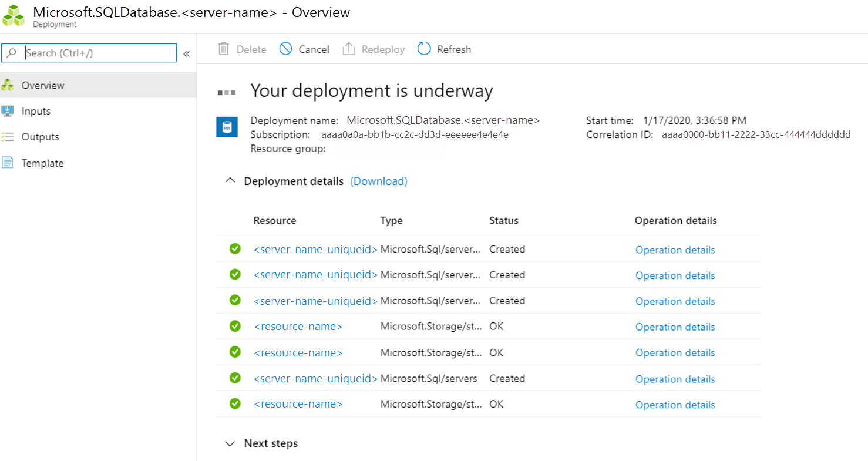Click the Download link

[x=379, y=181]
